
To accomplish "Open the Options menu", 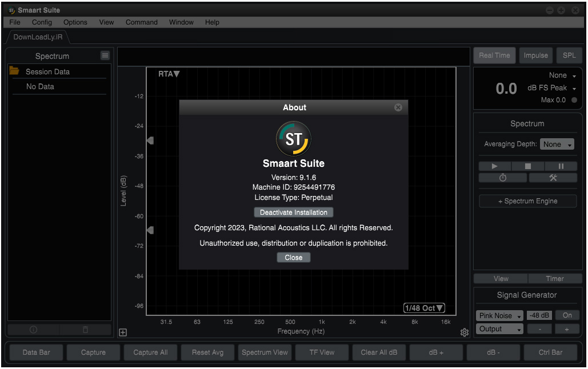I will click(x=75, y=22).
